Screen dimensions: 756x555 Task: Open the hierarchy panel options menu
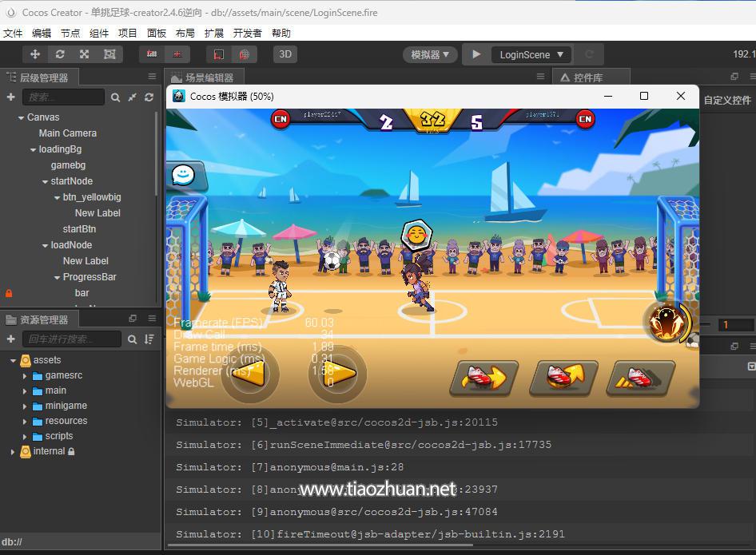click(152, 77)
